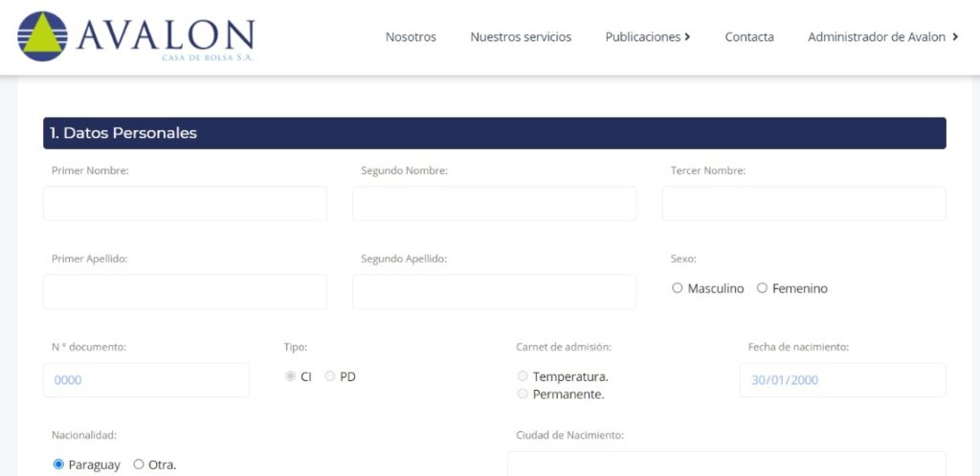Expand Administrador de Avalon menu

[x=882, y=37]
